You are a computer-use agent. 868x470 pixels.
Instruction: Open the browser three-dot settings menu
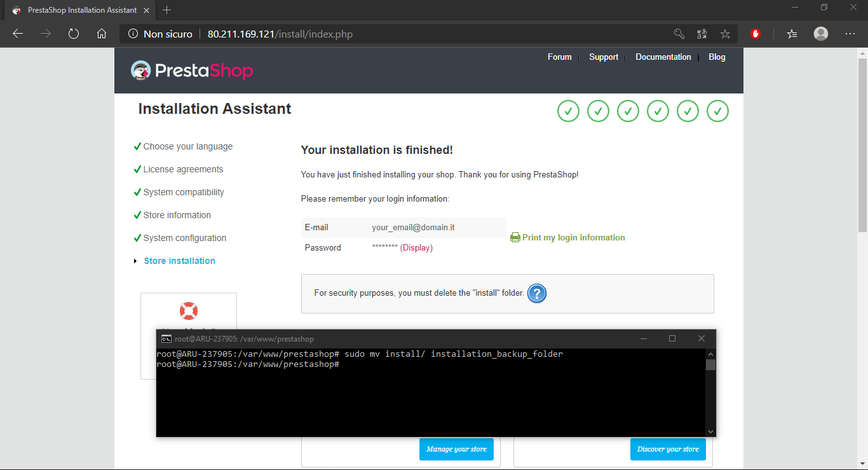click(850, 34)
